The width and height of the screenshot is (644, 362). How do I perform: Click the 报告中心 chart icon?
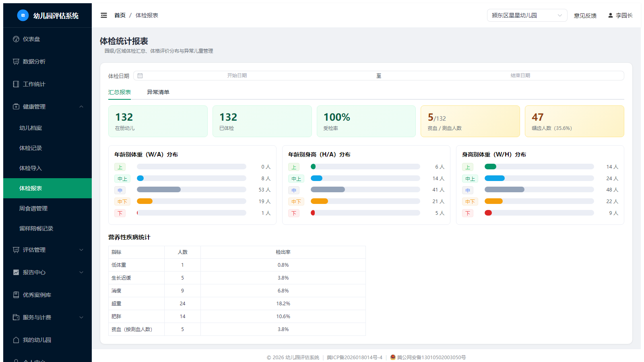click(16, 272)
